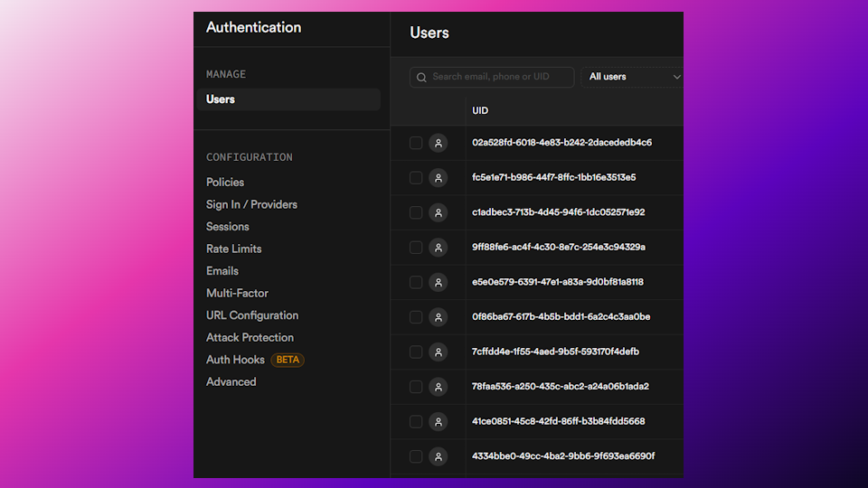This screenshot has height=488, width=868.
Task: Click the BETA badge next to Auth Hooks
Action: point(288,360)
